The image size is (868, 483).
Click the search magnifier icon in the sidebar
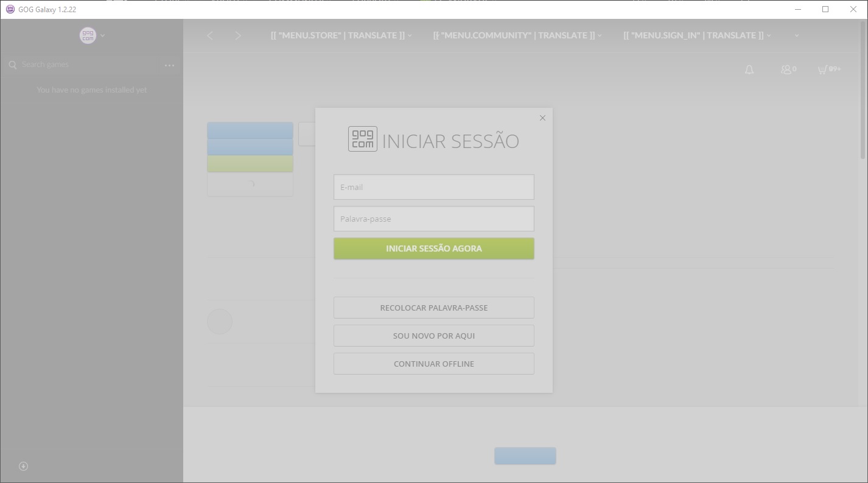pyautogui.click(x=12, y=65)
